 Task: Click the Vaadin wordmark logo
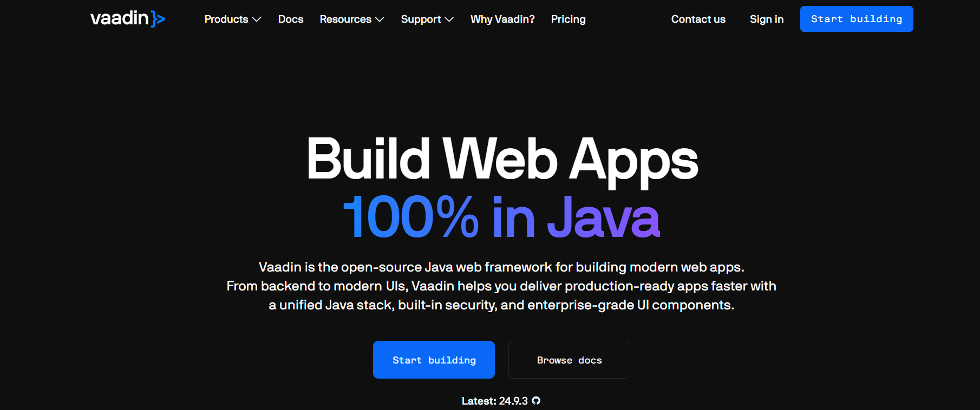(120, 18)
